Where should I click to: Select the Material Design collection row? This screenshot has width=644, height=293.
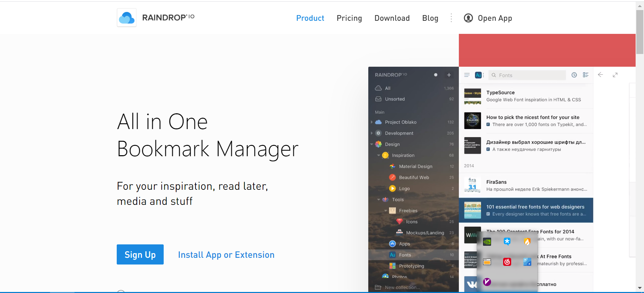pyautogui.click(x=414, y=166)
